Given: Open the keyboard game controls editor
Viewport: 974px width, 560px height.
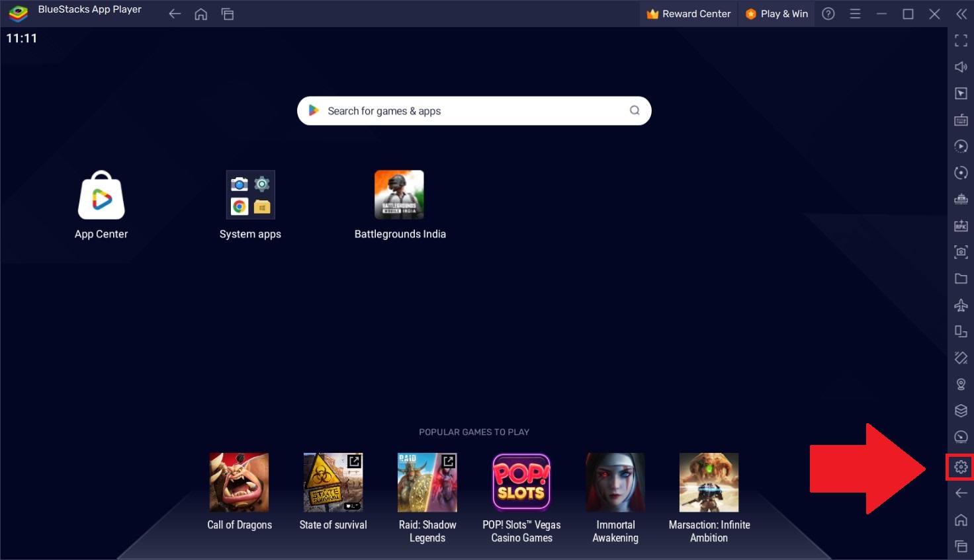Looking at the screenshot, I should point(961,120).
